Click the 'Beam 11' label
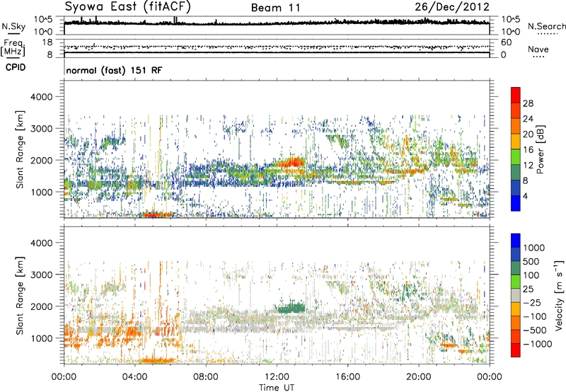Viewport: 566px width, 392px height. pos(276,8)
